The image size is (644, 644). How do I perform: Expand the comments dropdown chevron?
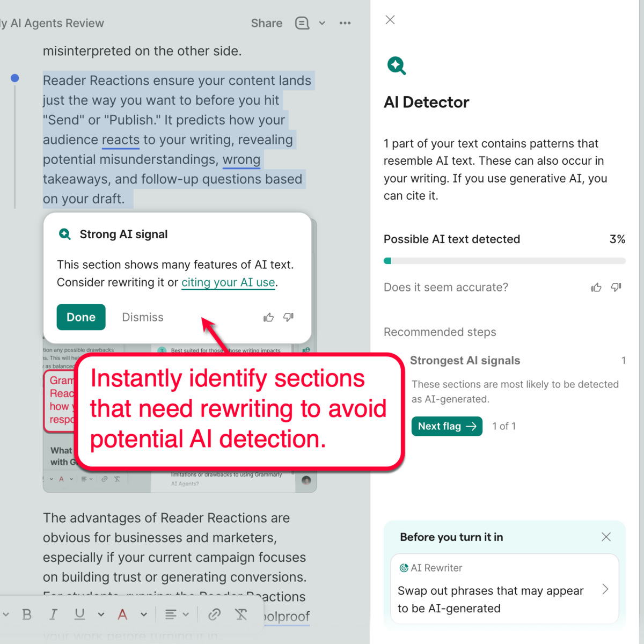[322, 23]
